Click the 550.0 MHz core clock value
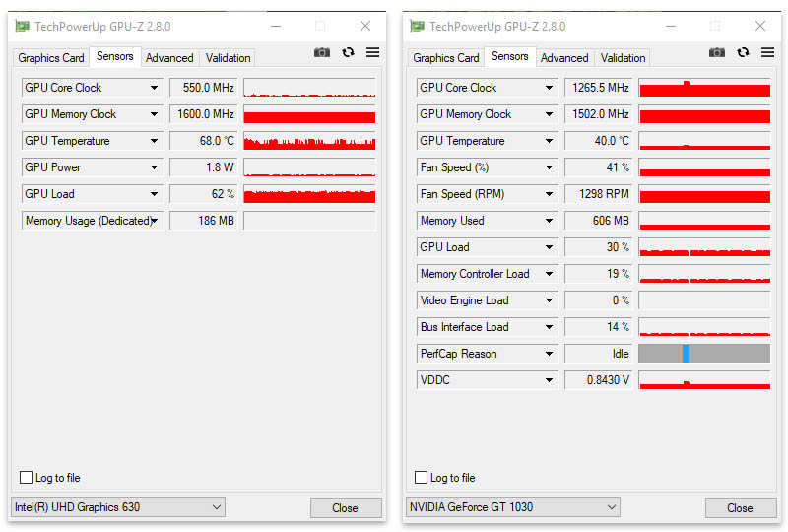788x532 pixels. [204, 88]
